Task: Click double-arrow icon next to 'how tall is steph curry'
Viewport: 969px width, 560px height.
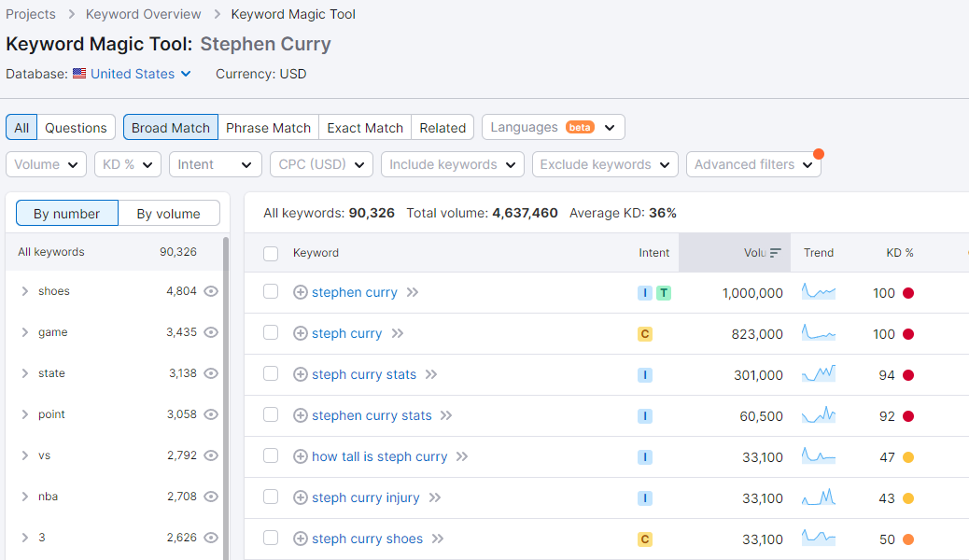Action: tap(462, 456)
